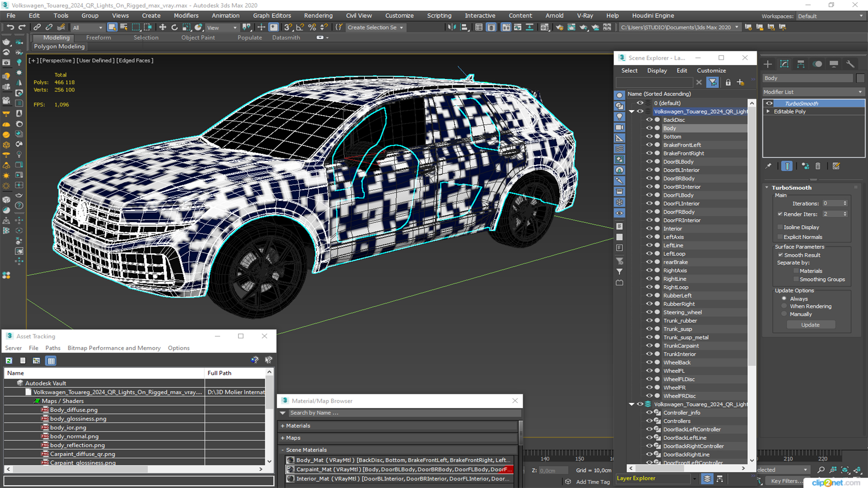The width and height of the screenshot is (868, 488).
Task: Toggle the Angle Snap icon
Action: click(300, 28)
